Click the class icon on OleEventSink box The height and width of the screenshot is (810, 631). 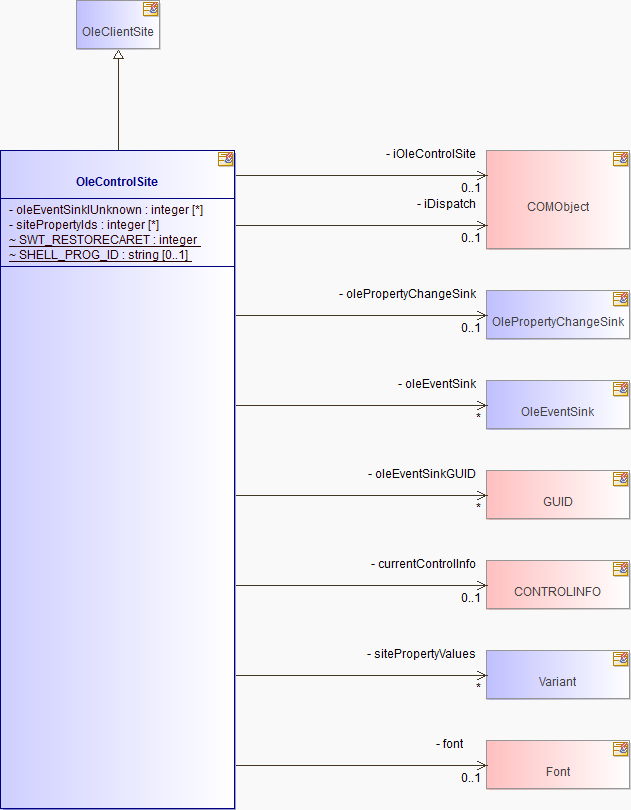[x=620, y=389]
